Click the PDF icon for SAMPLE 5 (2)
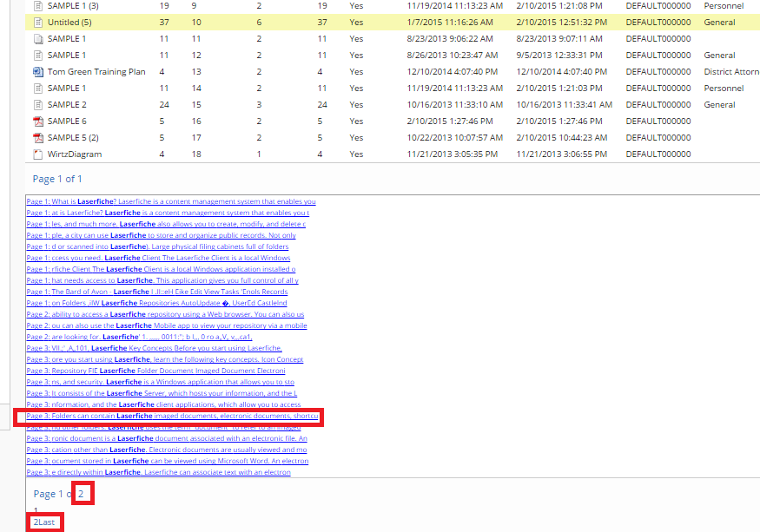Screen dimensions: 760x532 (x=38, y=138)
